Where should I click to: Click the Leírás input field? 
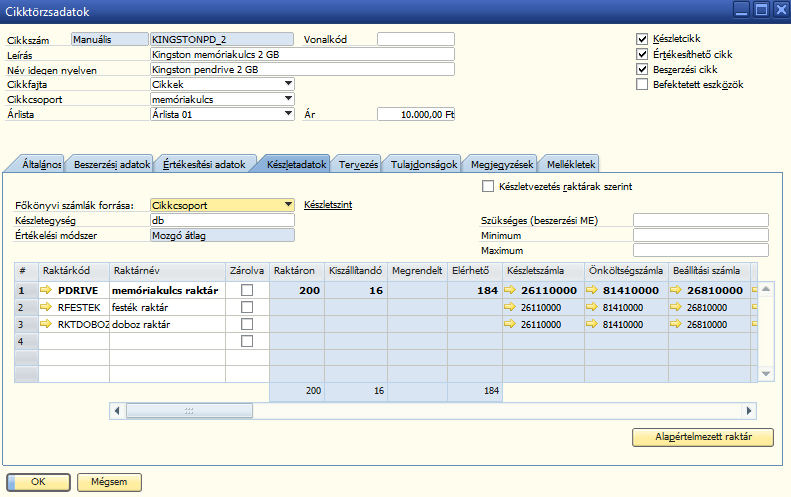click(x=302, y=54)
